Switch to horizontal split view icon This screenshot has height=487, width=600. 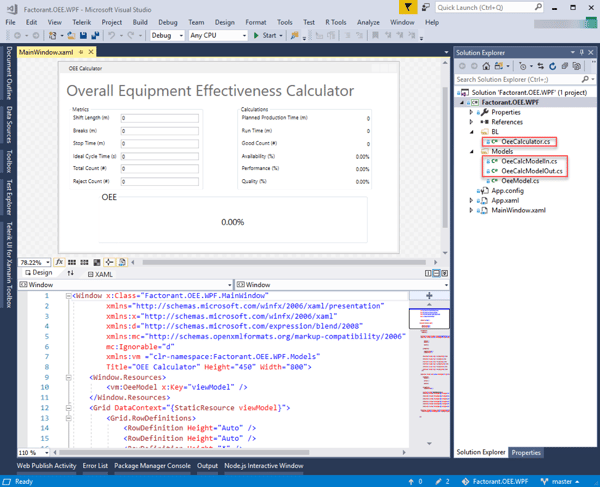[436, 273]
